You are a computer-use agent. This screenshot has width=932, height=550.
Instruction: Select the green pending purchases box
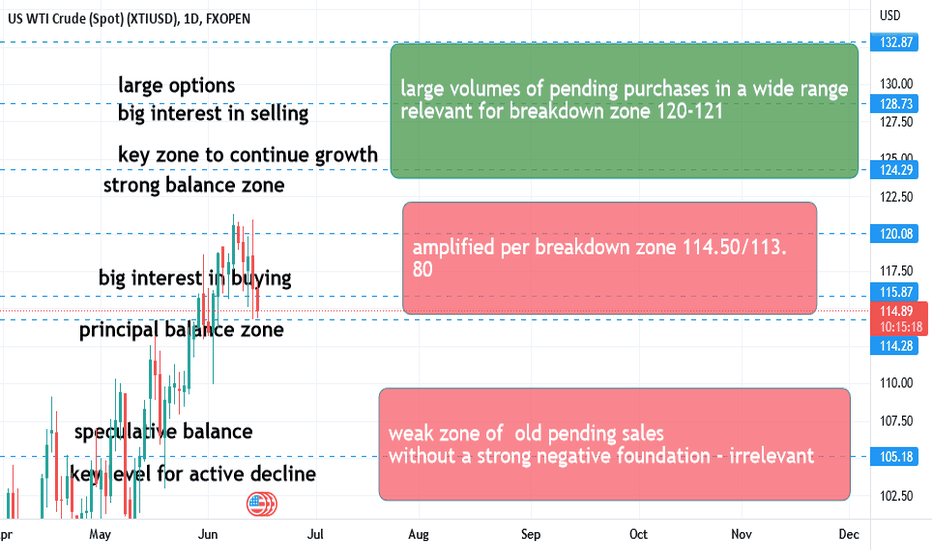pos(624,111)
